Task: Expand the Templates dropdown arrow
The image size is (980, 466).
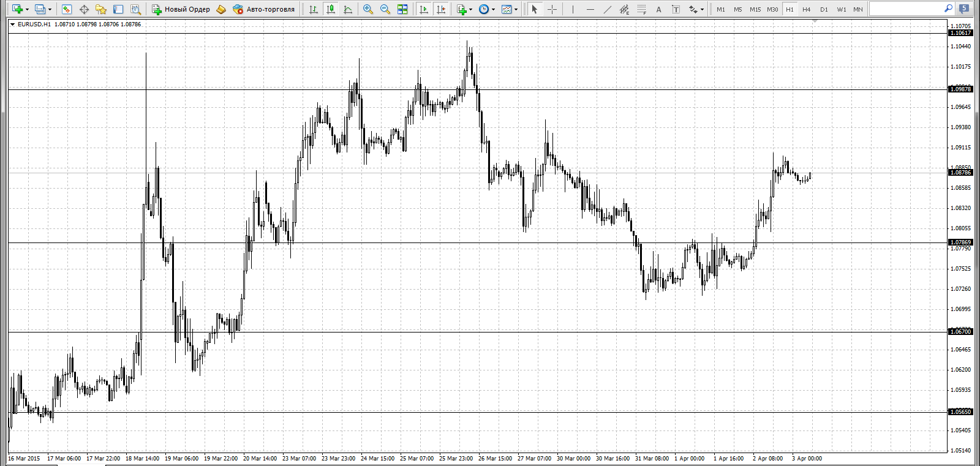Action: (x=516, y=9)
